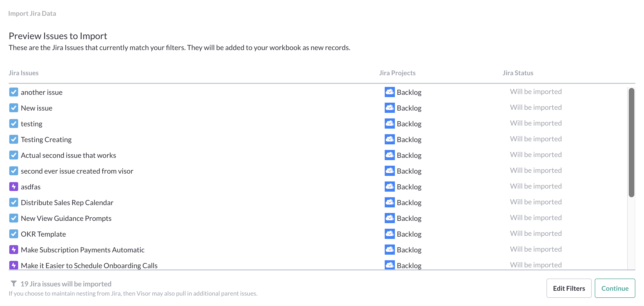Click the 'Preview Issues to Import' heading
Screen dimensions: 644x306
[x=58, y=36]
